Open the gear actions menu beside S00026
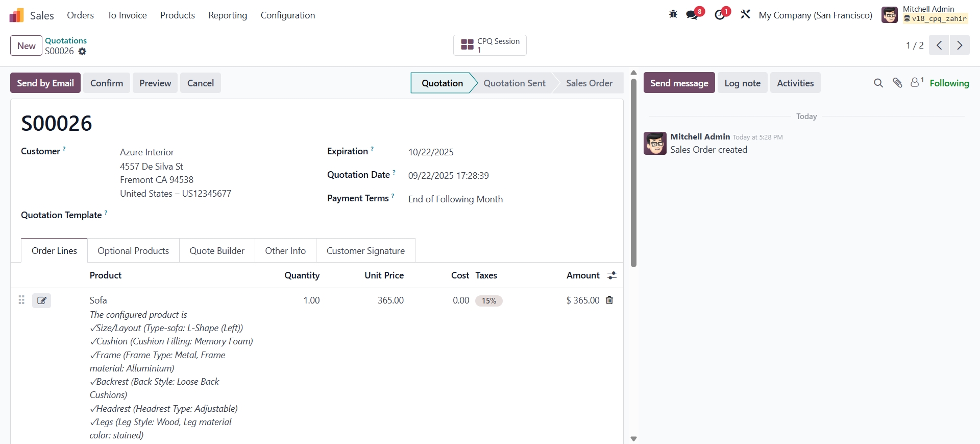Viewport: 980px width, 444px height. 82,52
